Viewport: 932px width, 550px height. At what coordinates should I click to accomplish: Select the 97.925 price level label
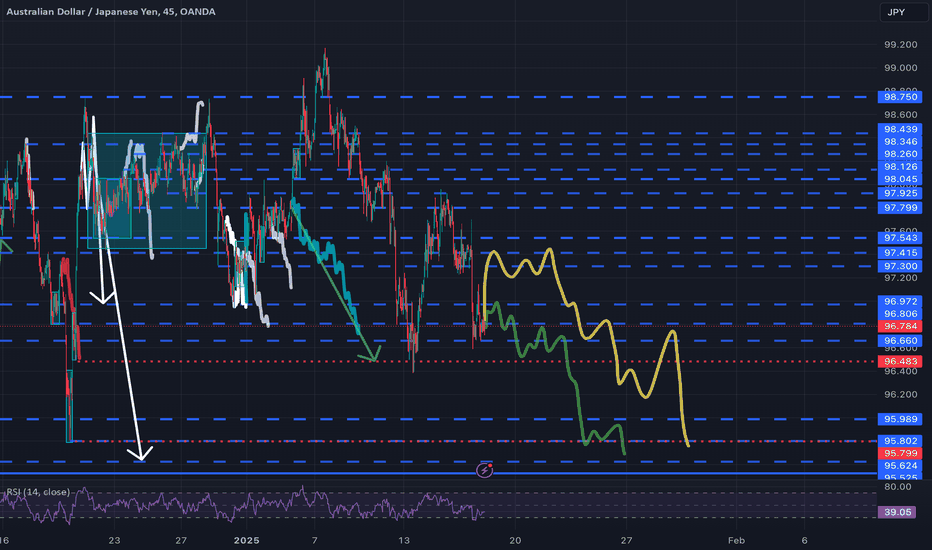[900, 193]
